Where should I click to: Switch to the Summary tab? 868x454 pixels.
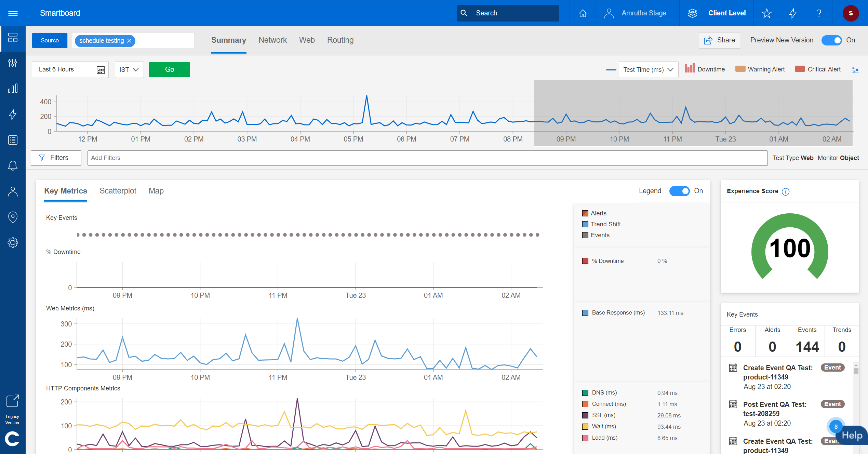[x=229, y=40]
